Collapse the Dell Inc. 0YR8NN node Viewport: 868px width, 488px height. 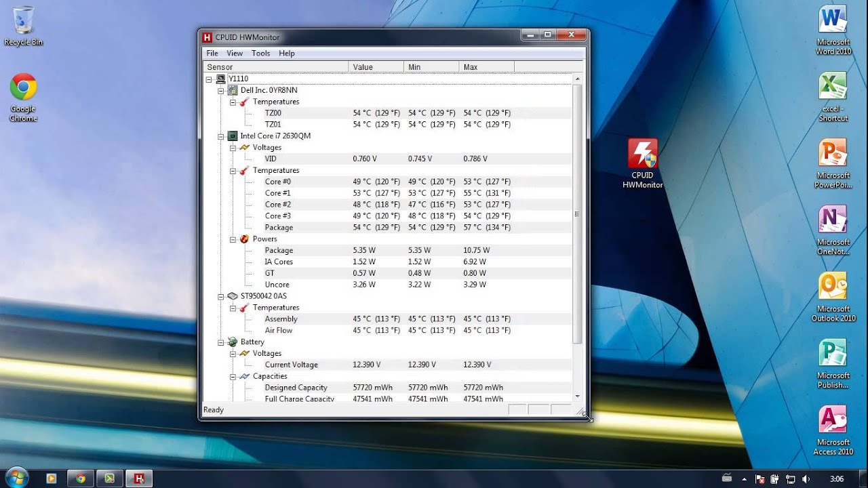221,90
